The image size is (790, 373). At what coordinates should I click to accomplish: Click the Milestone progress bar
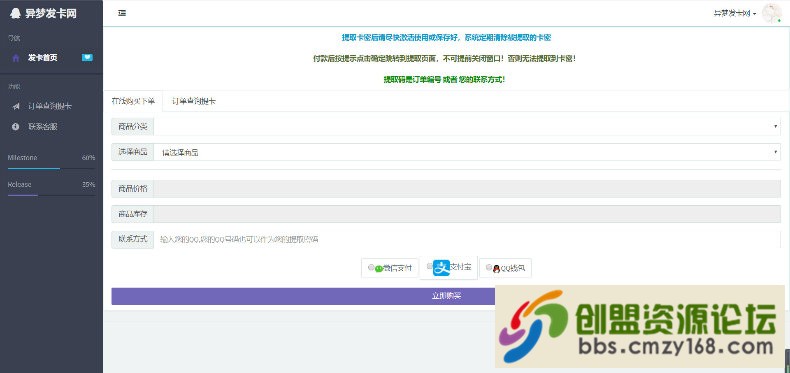[x=51, y=168]
